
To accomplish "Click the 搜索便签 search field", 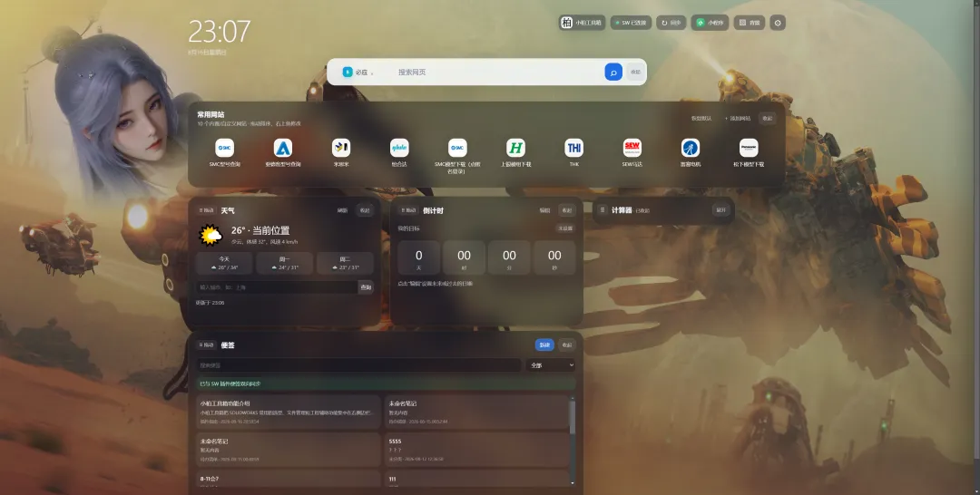I will [358, 365].
